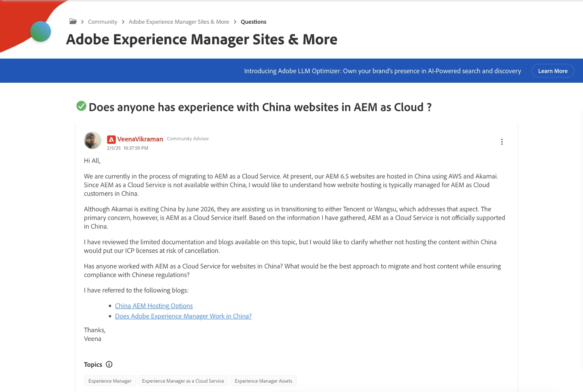Select the Experience Manager topic tag
Screen dimensions: 583x392
click(x=110, y=381)
